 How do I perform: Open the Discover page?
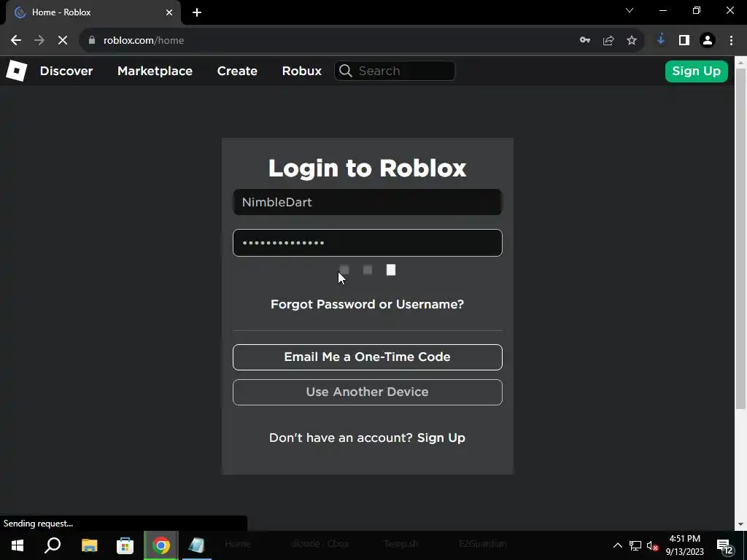[66, 71]
